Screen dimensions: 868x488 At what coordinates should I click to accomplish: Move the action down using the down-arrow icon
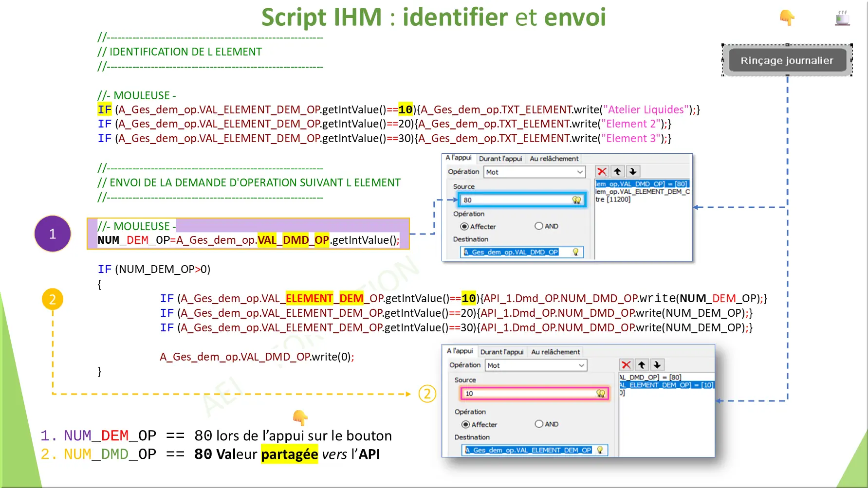(632, 171)
